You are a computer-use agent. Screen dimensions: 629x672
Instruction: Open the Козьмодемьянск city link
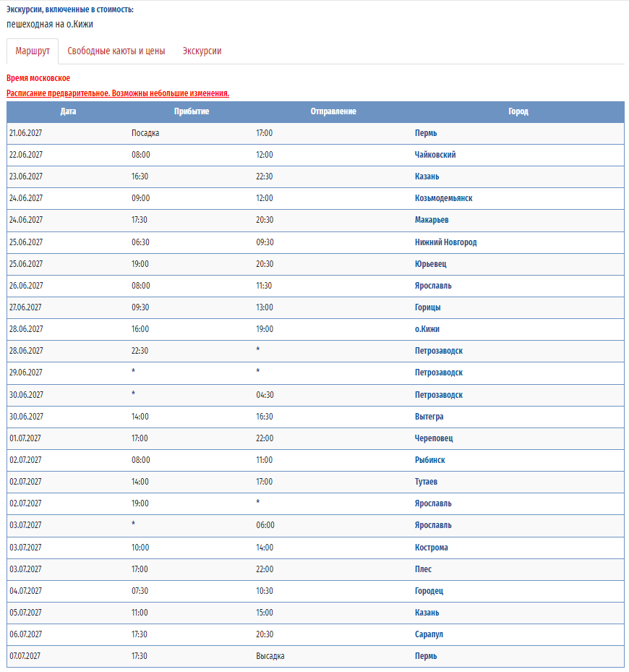click(x=443, y=198)
